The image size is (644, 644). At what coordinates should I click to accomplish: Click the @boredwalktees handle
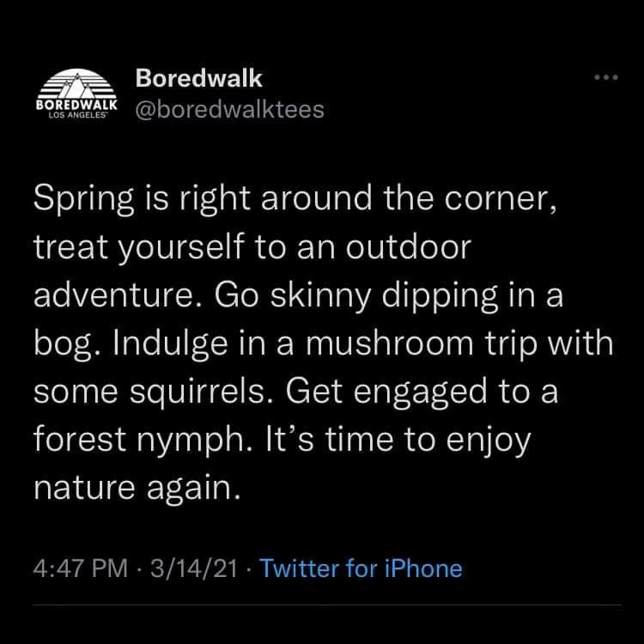[229, 110]
